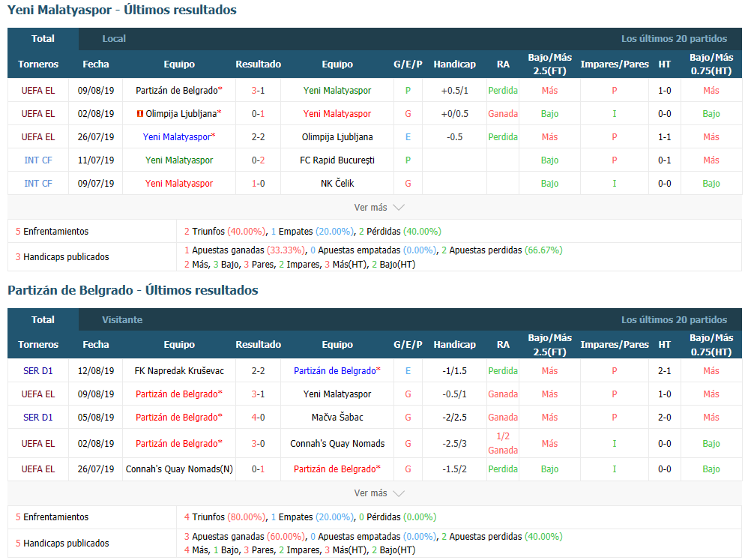Click the date 26/07/19 in Yeni Malatyaspor table
Screen dimensions: 748x560
96,137
